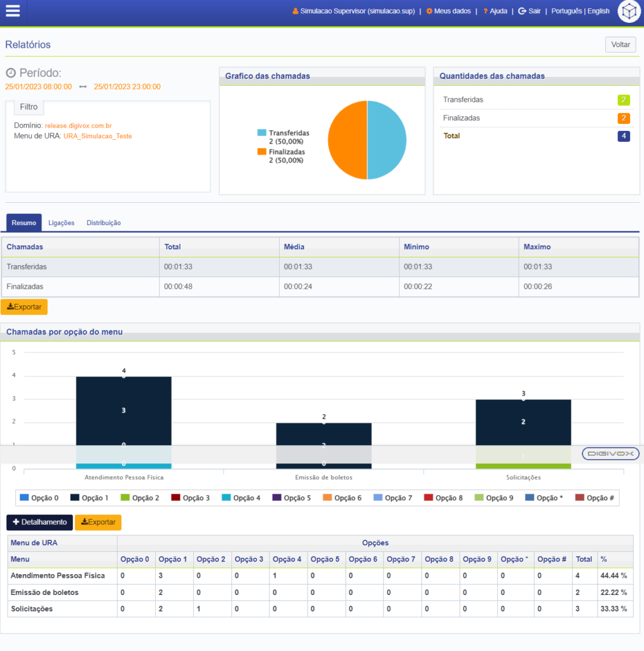
Task: Click the Período clock icon
Action: [11, 73]
